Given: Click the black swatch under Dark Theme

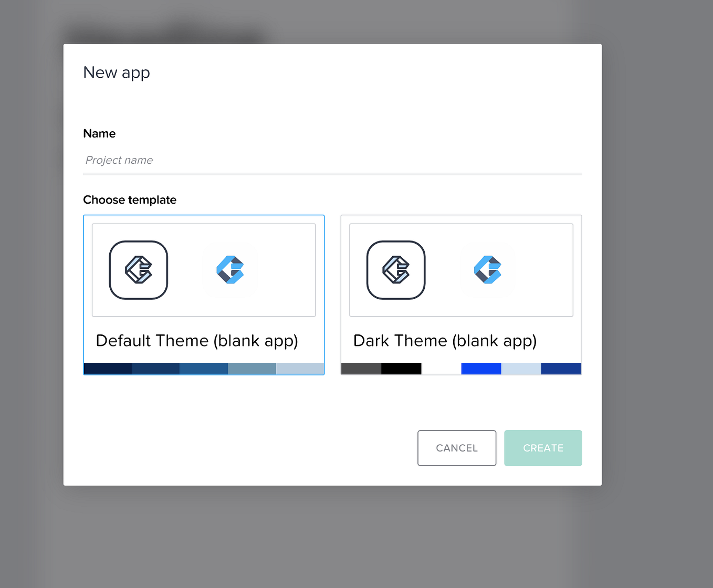Looking at the screenshot, I should click(x=401, y=368).
